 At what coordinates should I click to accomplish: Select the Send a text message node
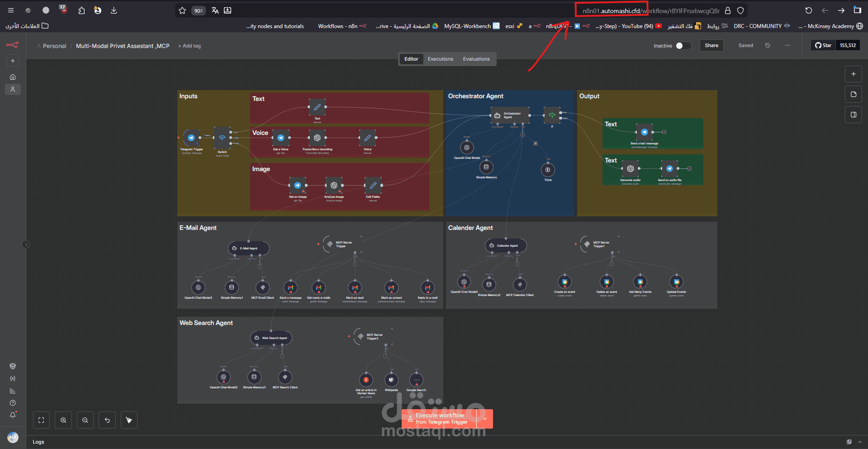(x=644, y=132)
